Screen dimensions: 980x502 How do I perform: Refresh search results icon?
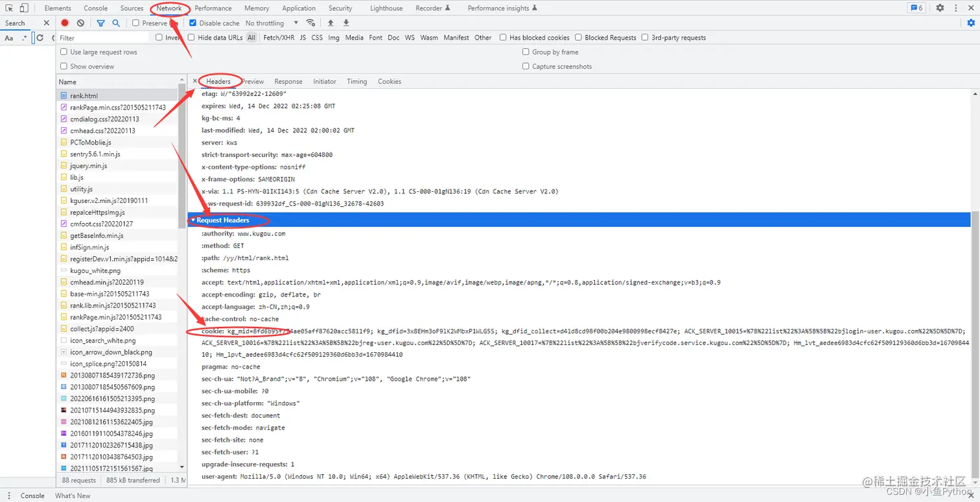40,38
